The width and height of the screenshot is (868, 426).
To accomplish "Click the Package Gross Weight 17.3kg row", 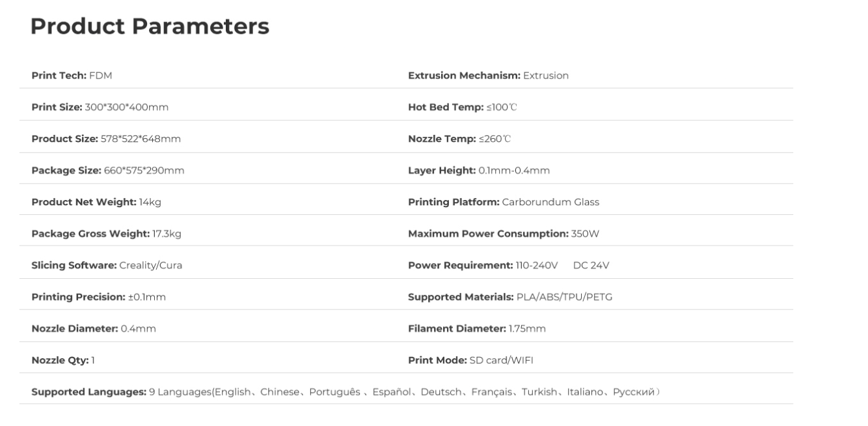I will coord(106,234).
